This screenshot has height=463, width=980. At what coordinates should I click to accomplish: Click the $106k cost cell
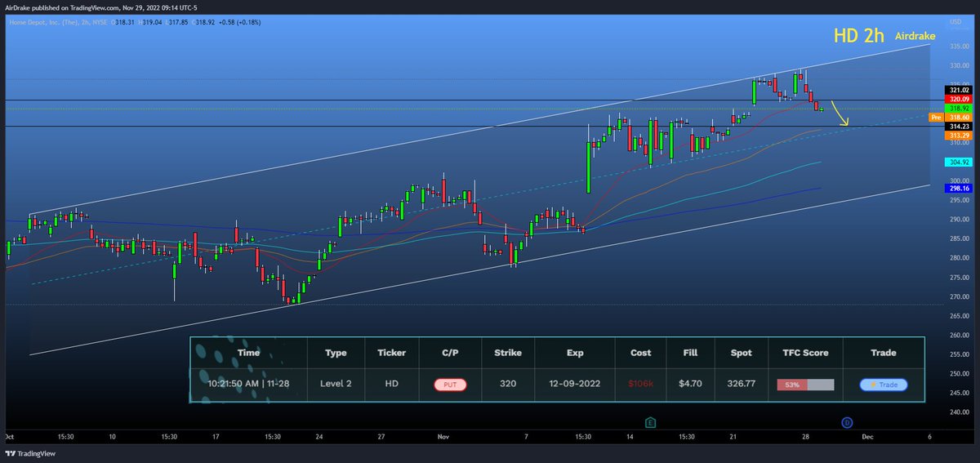tap(641, 384)
